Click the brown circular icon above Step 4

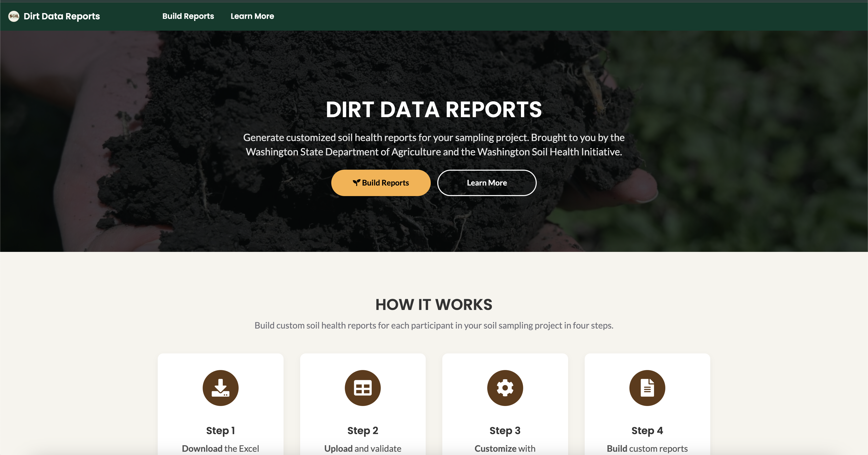point(647,388)
